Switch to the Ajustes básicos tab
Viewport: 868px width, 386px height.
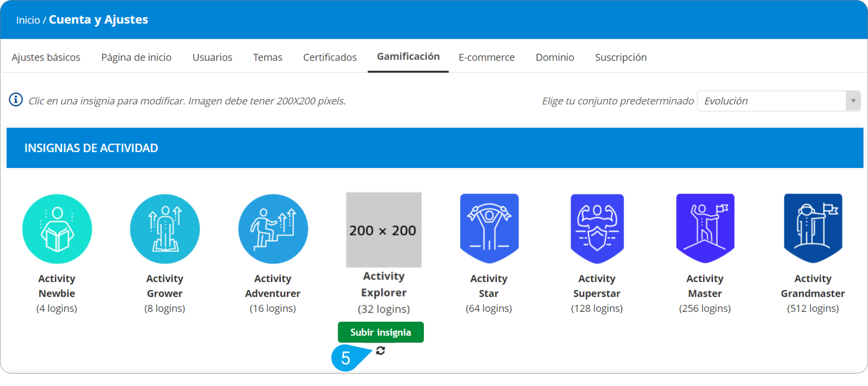click(x=46, y=57)
